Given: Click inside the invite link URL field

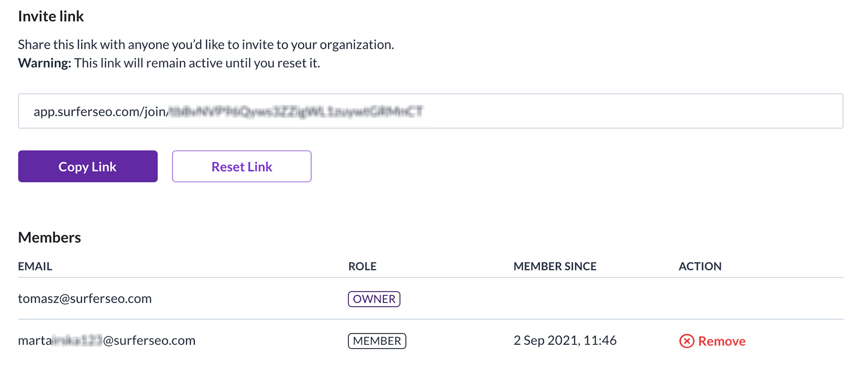Looking at the screenshot, I should [x=431, y=111].
